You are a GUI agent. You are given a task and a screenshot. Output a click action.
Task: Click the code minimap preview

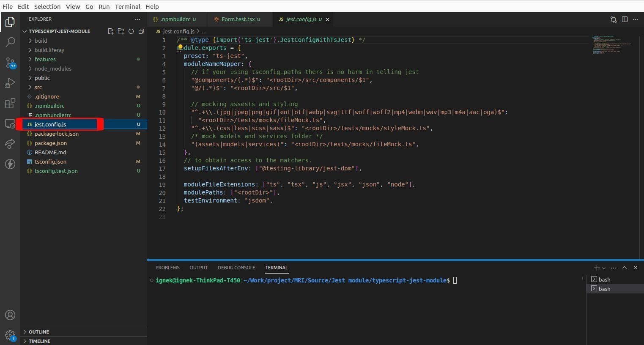(611, 45)
